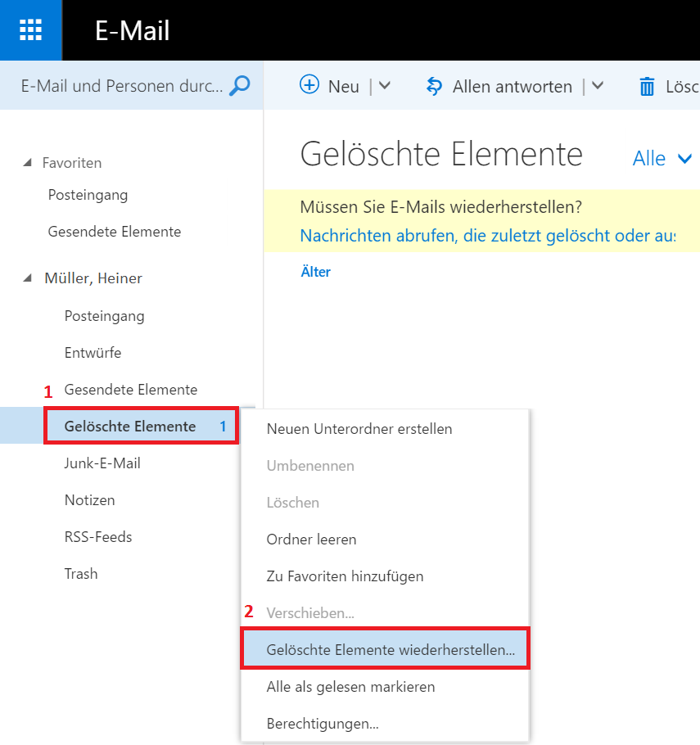700x745 pixels.
Task: Open Posteingang under Favoriten
Action: [88, 196]
